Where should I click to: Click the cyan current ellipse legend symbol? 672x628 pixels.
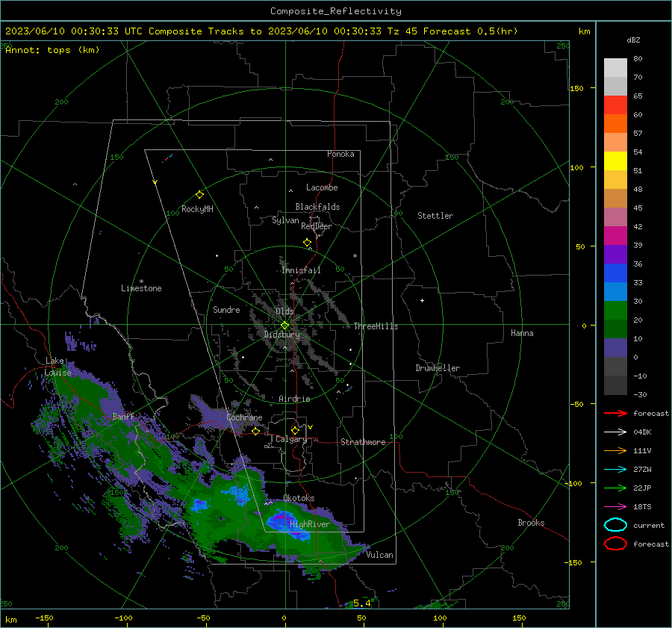pos(615,525)
